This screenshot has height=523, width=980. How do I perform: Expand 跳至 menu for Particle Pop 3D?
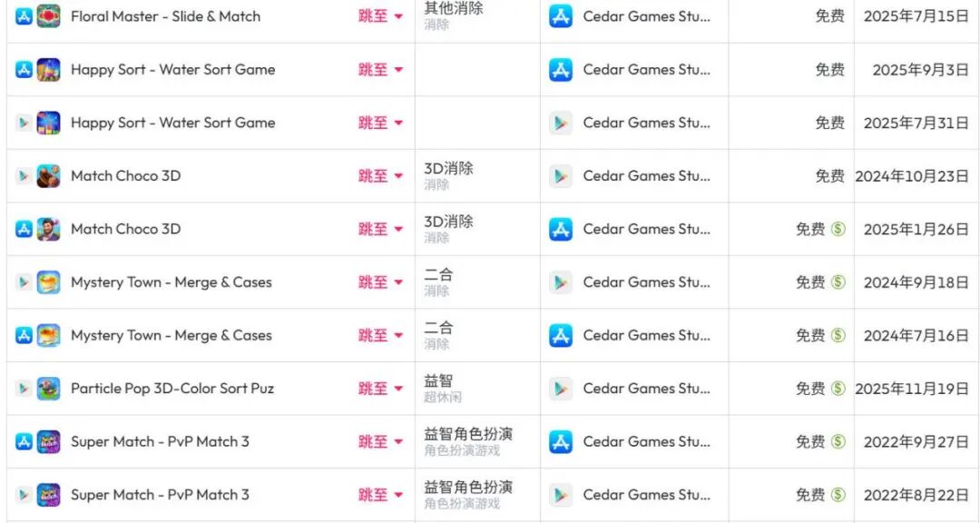pyautogui.click(x=380, y=389)
